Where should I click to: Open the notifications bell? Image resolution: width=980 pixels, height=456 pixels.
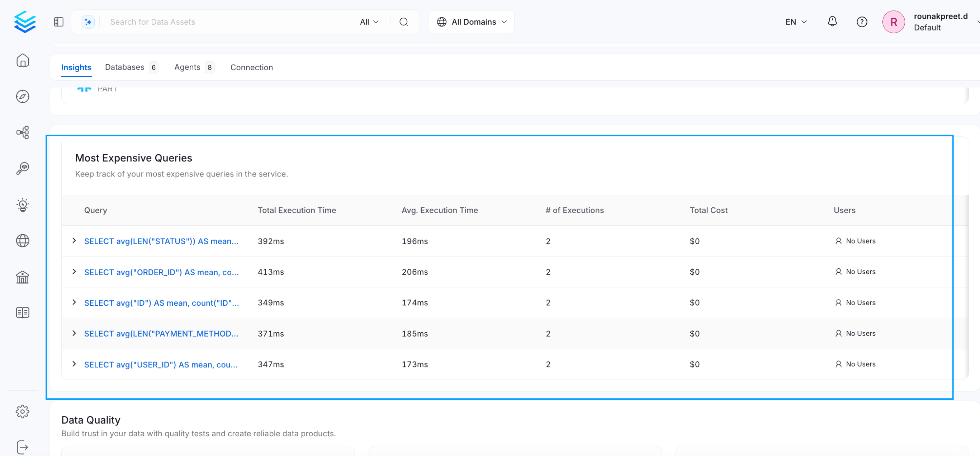point(832,22)
